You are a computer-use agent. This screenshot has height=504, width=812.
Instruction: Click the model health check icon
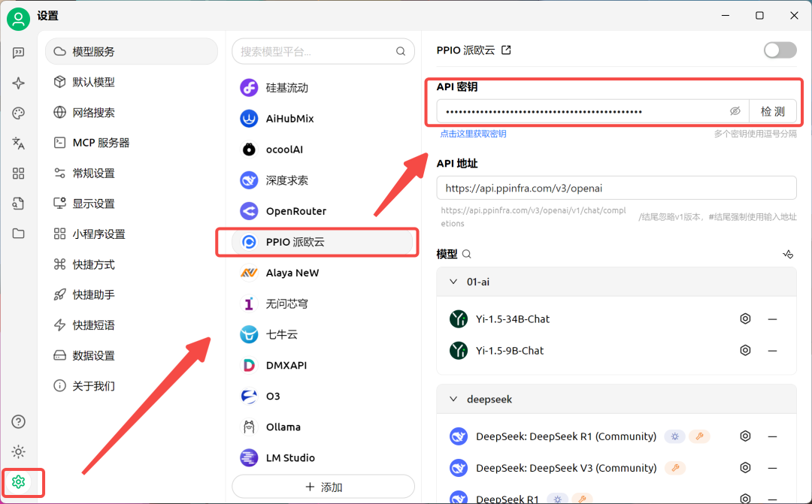[788, 254]
